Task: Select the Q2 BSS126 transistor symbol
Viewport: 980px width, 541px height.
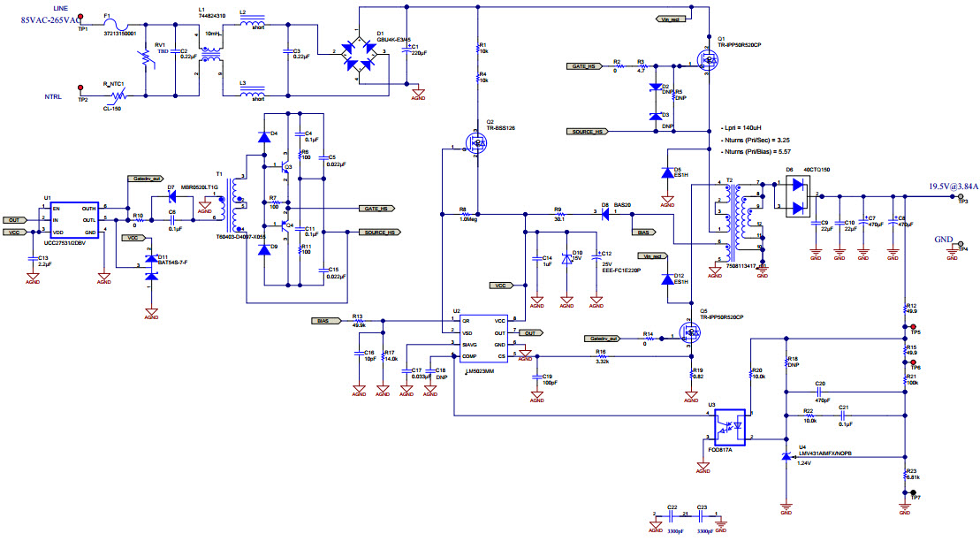Action: pos(476,143)
